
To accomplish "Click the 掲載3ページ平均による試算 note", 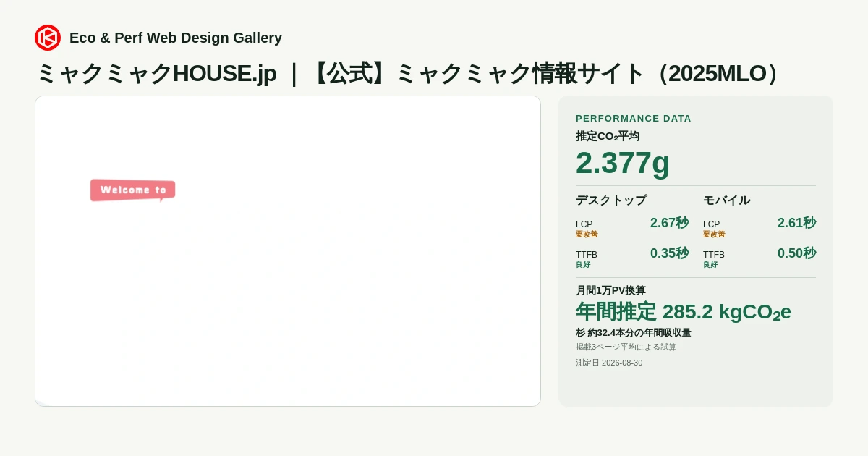I will coord(626,347).
